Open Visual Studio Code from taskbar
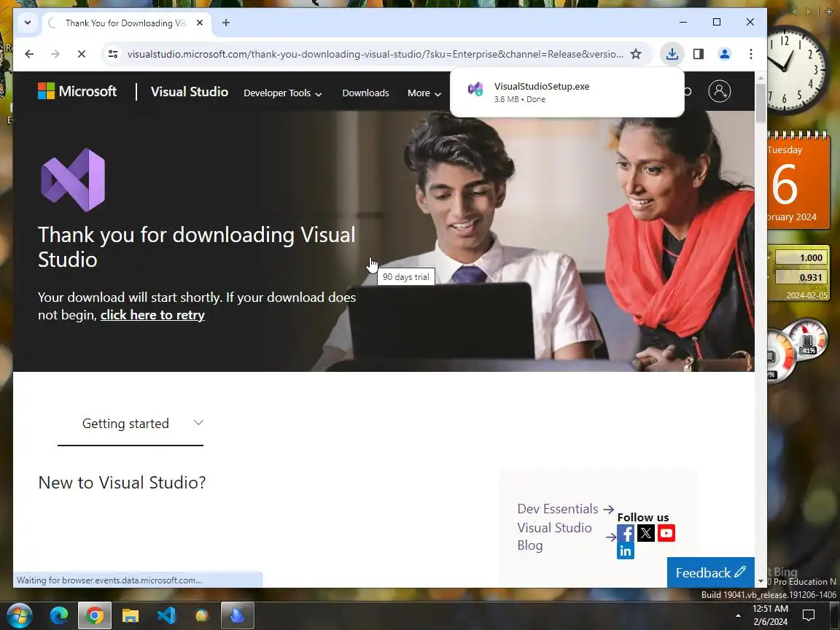 [x=166, y=615]
